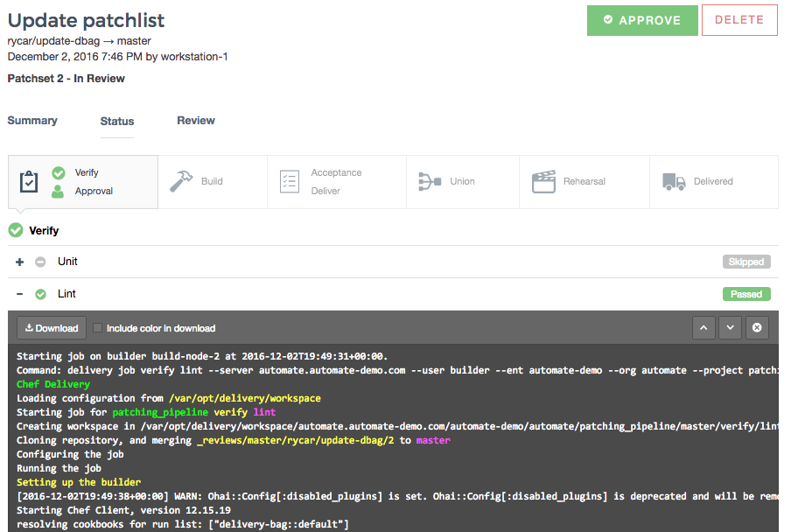Select the Verify clipboard stage icon
Viewport: 791px width, 532px height.
point(29,181)
